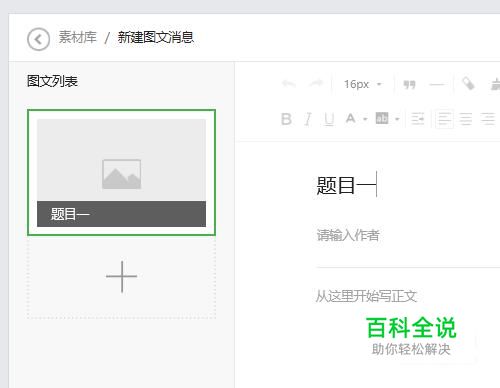The width and height of the screenshot is (500, 388).
Task: Toggle underline formatting
Action: tap(329, 119)
